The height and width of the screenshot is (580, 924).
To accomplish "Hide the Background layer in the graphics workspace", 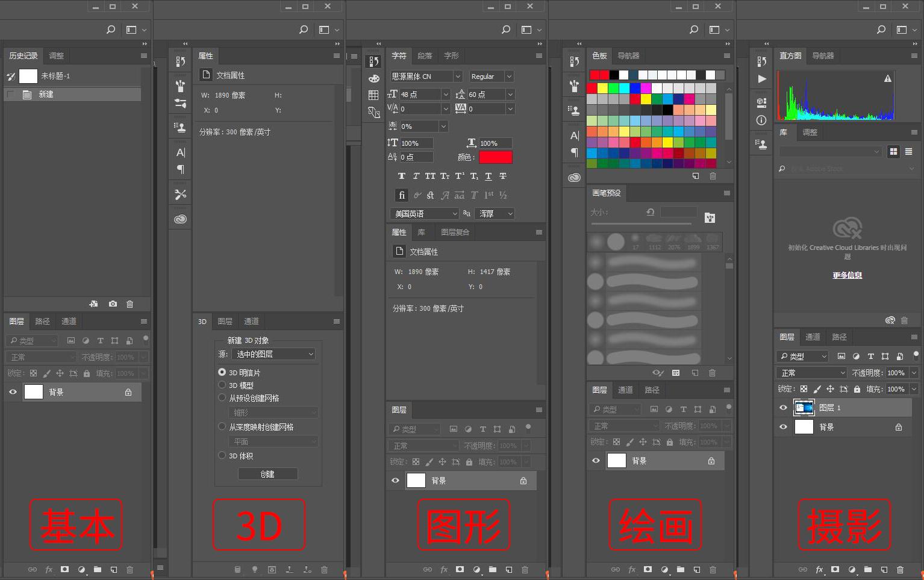I will click(x=396, y=480).
